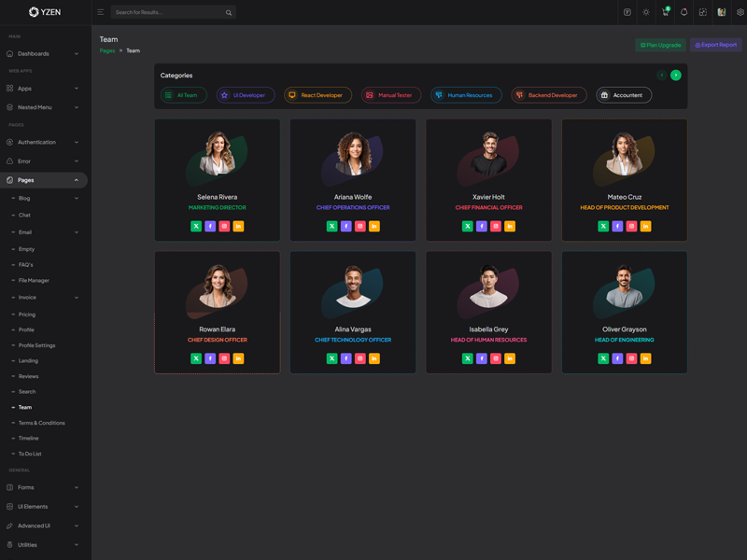
Task: Click the Plan Upgrade button
Action: (x=660, y=45)
